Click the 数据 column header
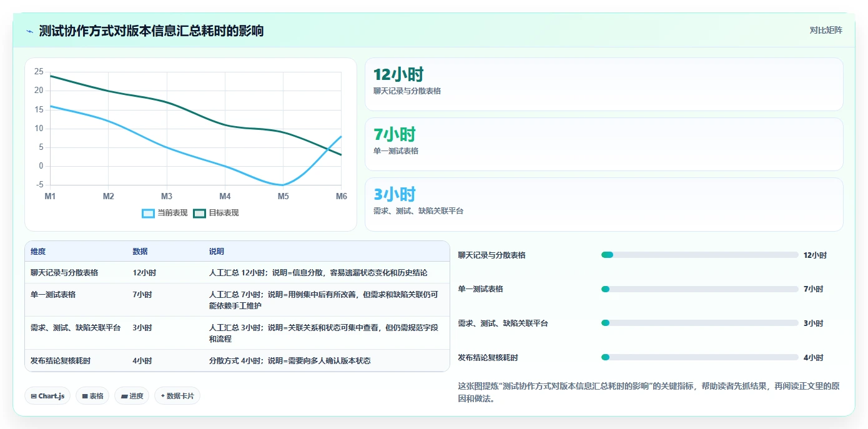Viewport: 868px width, 429px height. 140,252
